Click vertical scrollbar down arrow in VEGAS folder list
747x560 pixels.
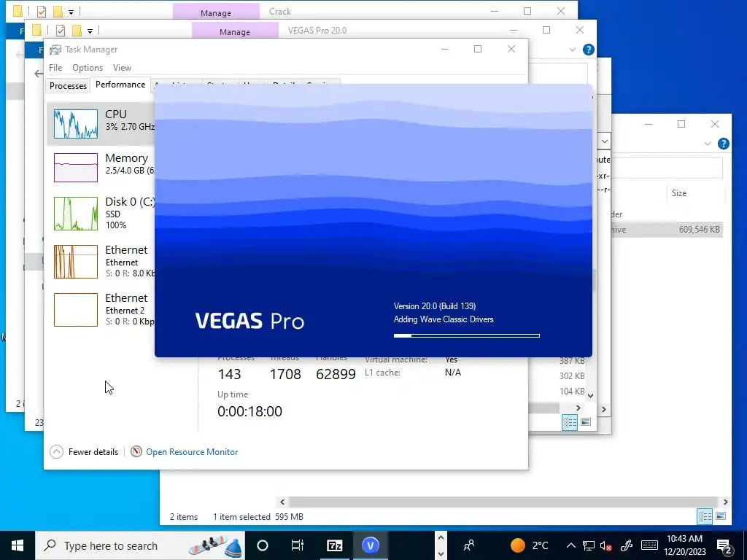pos(590,395)
